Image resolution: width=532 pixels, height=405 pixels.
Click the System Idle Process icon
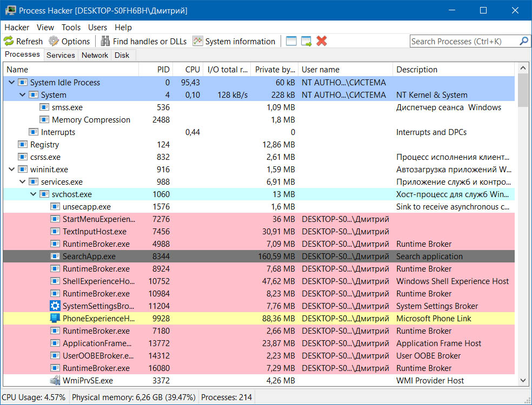coord(22,83)
